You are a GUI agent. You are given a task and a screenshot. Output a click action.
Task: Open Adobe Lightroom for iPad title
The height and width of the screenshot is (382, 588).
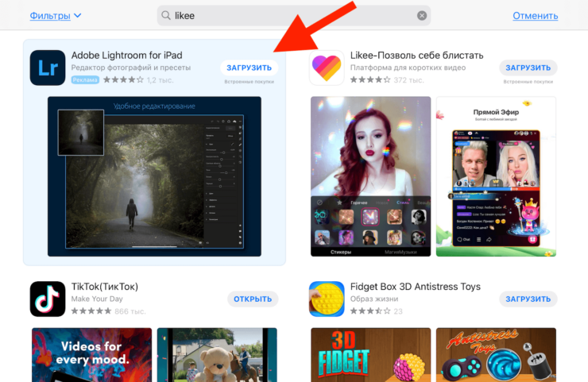coord(127,55)
